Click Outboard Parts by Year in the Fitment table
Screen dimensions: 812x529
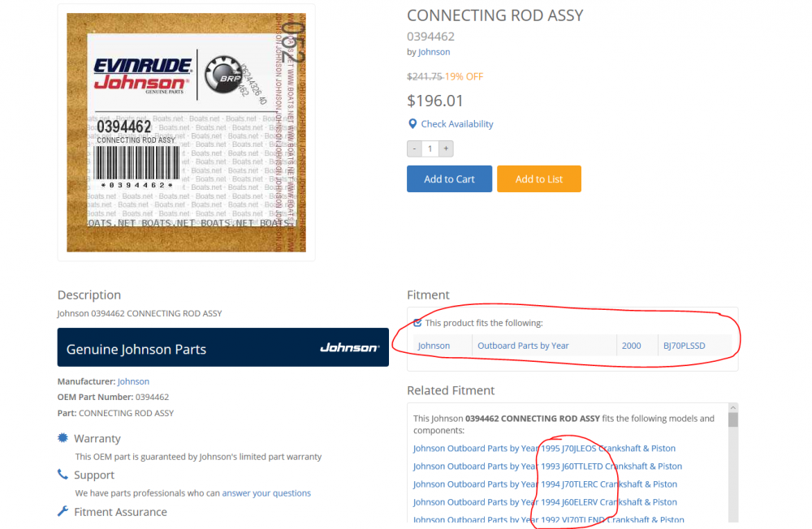point(523,346)
